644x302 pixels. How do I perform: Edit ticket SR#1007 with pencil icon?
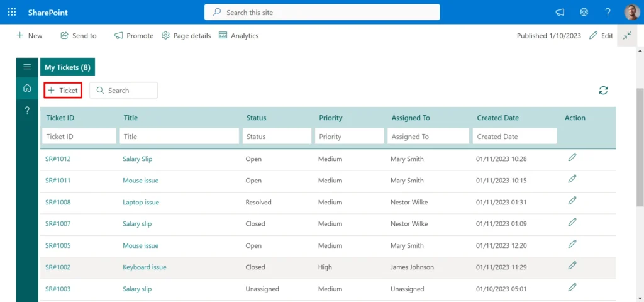point(572,222)
